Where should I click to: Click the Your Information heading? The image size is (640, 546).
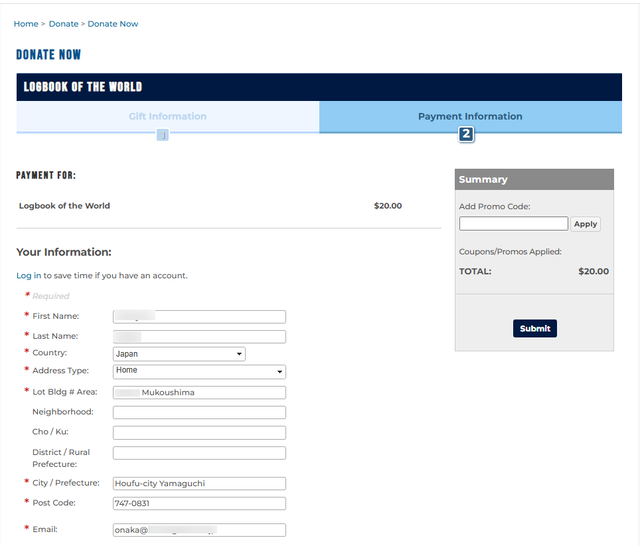click(64, 252)
